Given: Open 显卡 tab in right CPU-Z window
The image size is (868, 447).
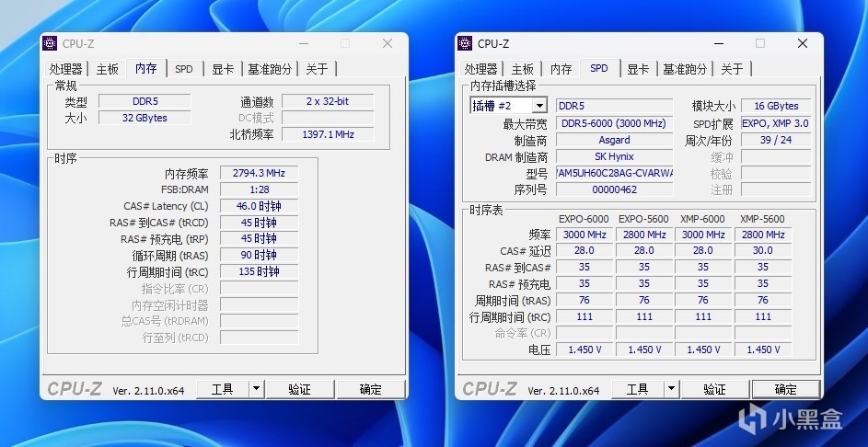Looking at the screenshot, I should click(x=638, y=69).
